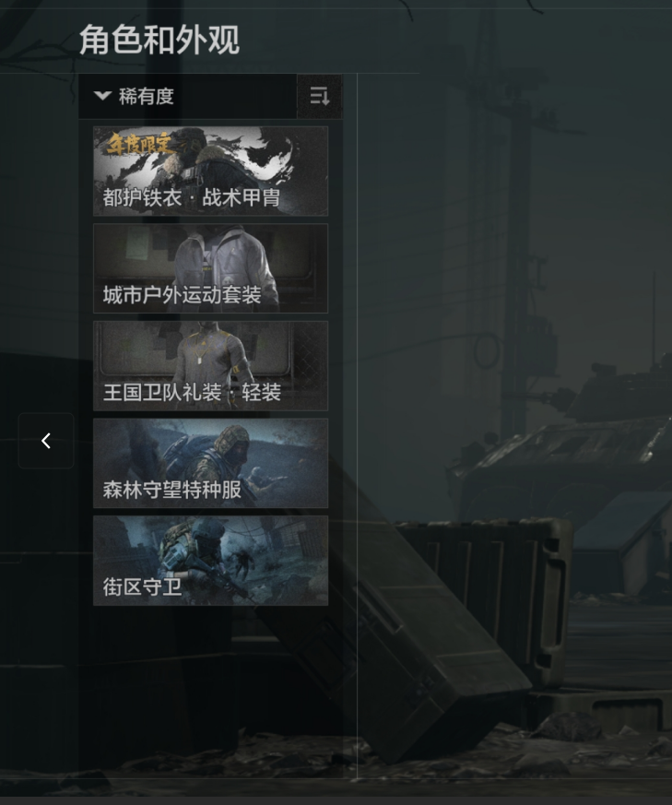The image size is (672, 805).
Task: Click the hooded camouflage sniper thumbnail
Action: click(218, 452)
